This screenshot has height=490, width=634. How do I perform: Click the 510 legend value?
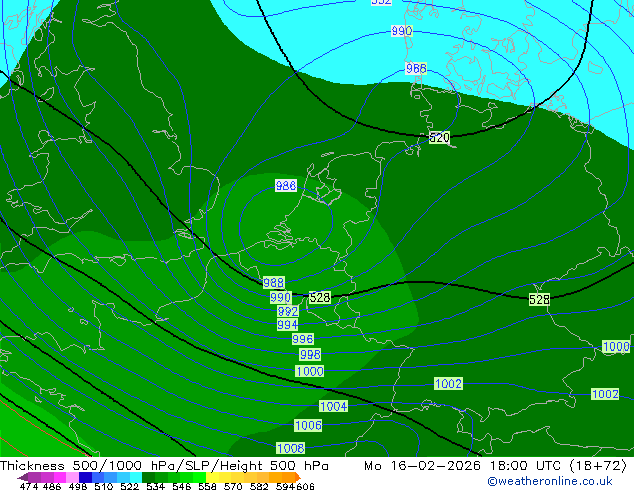click(x=104, y=486)
